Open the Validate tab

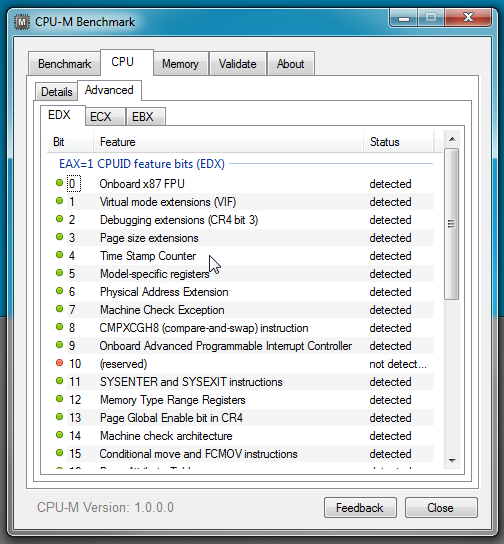pyautogui.click(x=238, y=64)
